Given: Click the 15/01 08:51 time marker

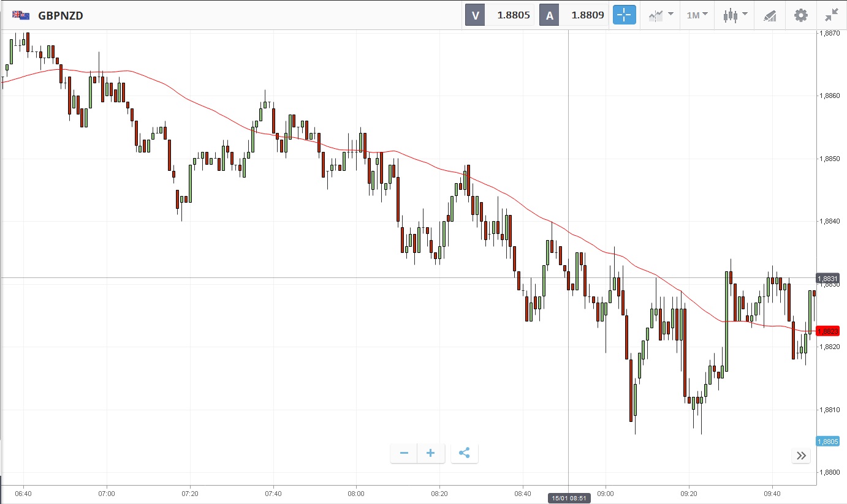Looking at the screenshot, I should [569, 498].
